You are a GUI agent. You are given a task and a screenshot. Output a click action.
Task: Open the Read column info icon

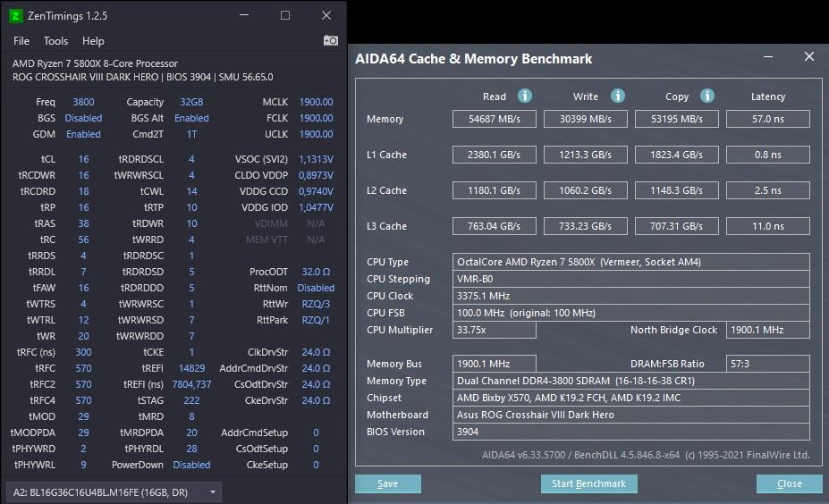[x=524, y=96]
